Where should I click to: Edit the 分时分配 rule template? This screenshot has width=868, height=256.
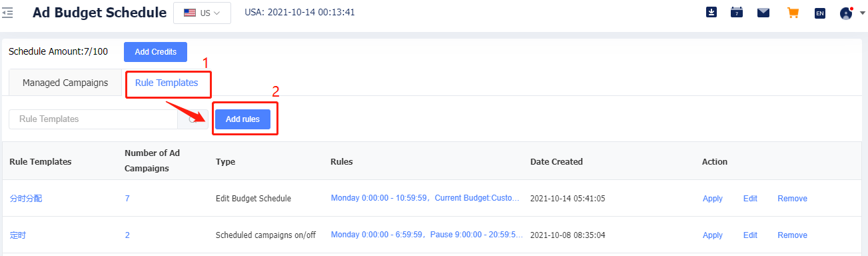[x=750, y=199]
